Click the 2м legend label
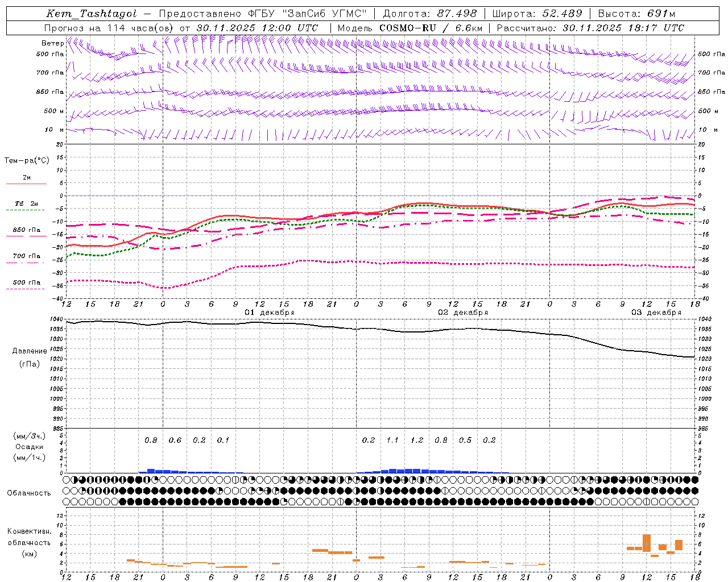728x582 pixels. pyautogui.click(x=27, y=177)
